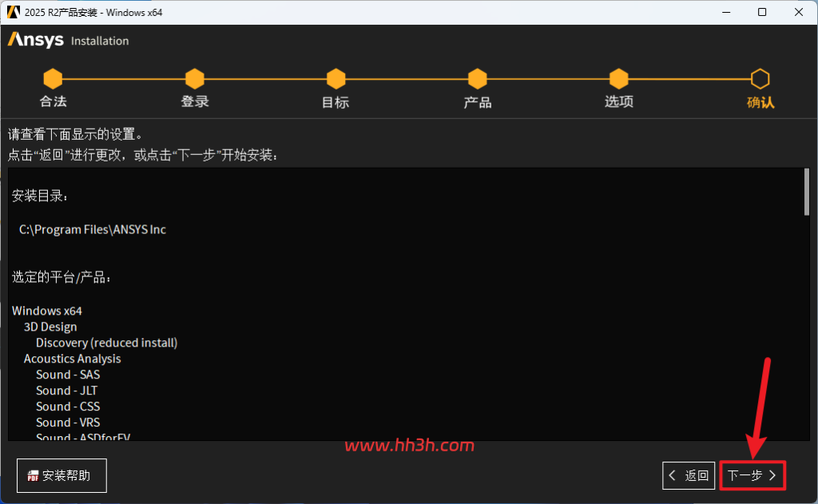Viewport: 818px width, 504px height.
Task: Click the 选项 step hexagon
Action: (619, 79)
